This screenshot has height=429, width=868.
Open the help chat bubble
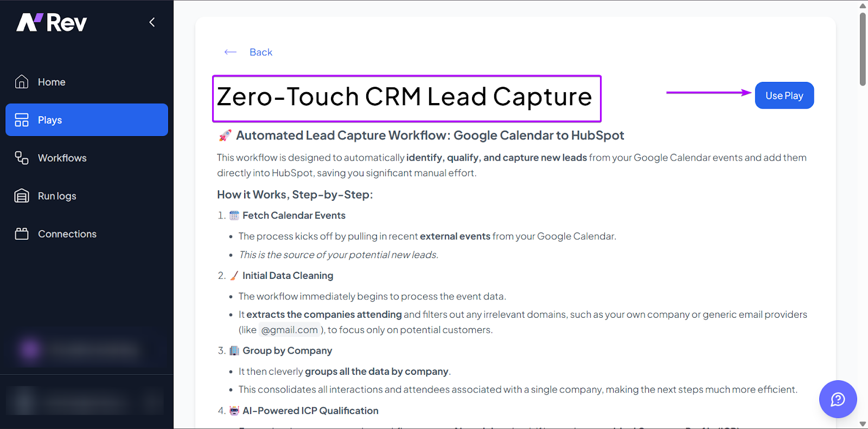point(838,399)
